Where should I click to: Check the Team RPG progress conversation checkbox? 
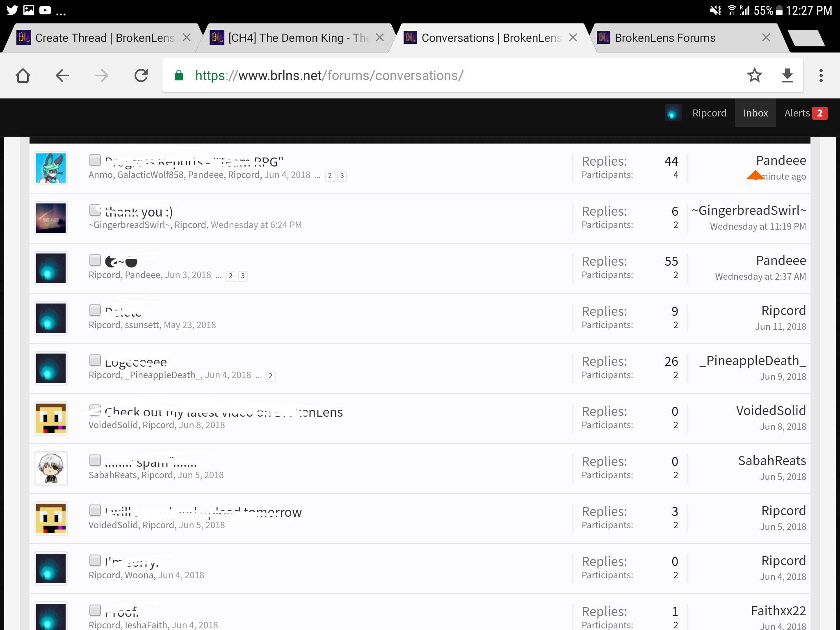[95, 160]
